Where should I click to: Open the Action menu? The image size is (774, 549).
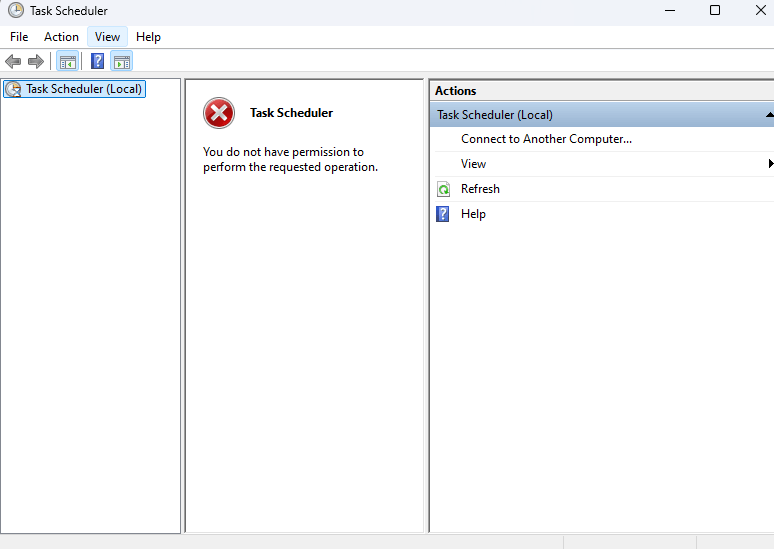pos(61,37)
